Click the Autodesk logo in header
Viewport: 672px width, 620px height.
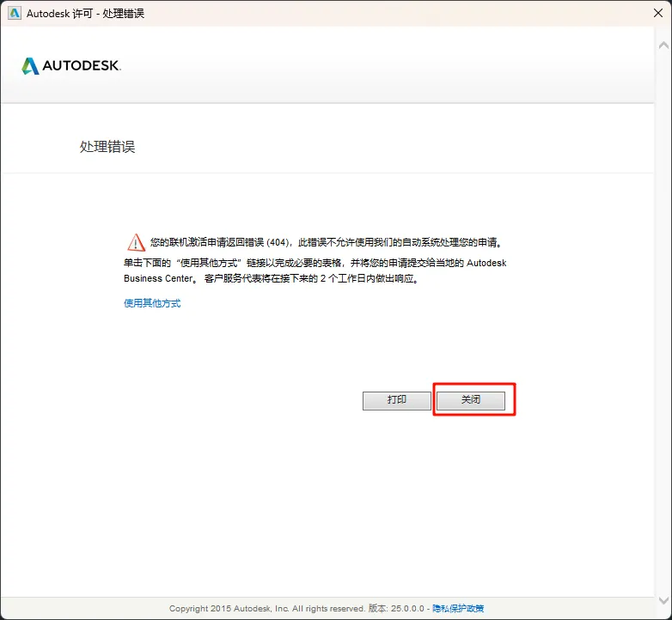[x=71, y=66]
